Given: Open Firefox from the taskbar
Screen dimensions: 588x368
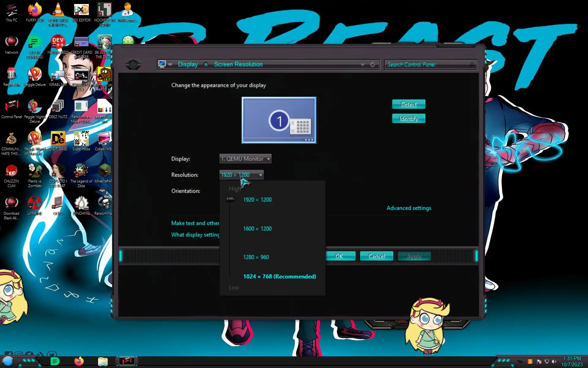Looking at the screenshot, I should pyautogui.click(x=79, y=361).
